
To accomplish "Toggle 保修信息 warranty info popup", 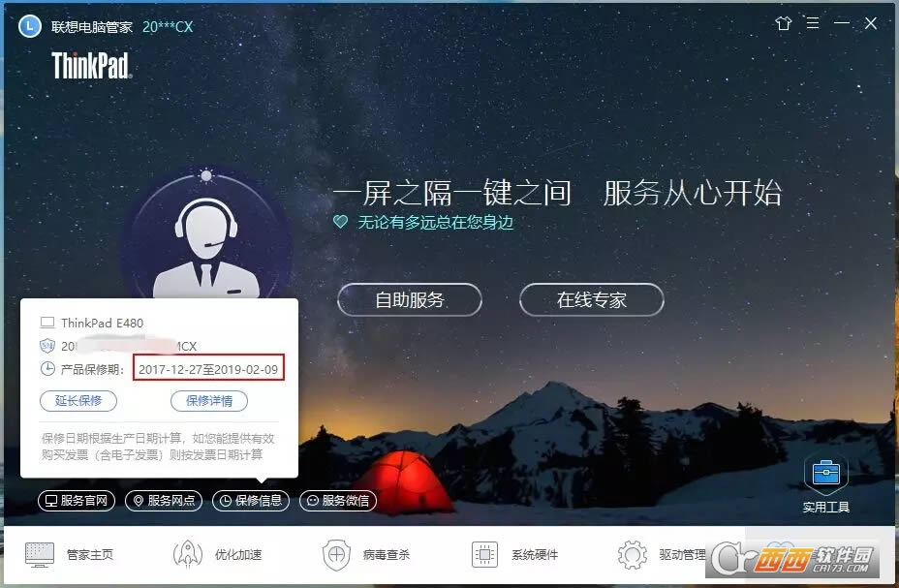I will [x=251, y=500].
